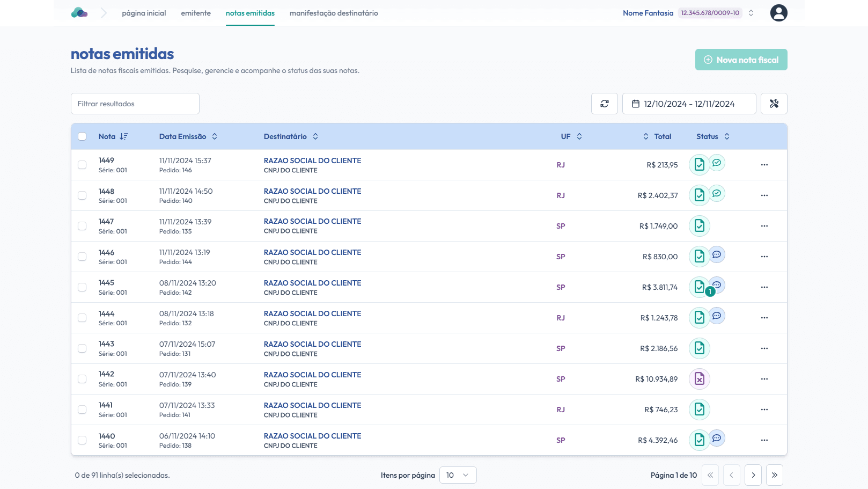Image resolution: width=868 pixels, height=489 pixels.
Task: Click the user profile avatar icon
Action: point(778,13)
